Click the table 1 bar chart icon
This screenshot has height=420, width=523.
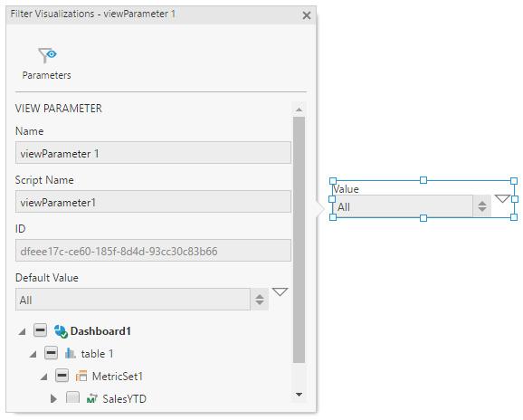point(71,353)
